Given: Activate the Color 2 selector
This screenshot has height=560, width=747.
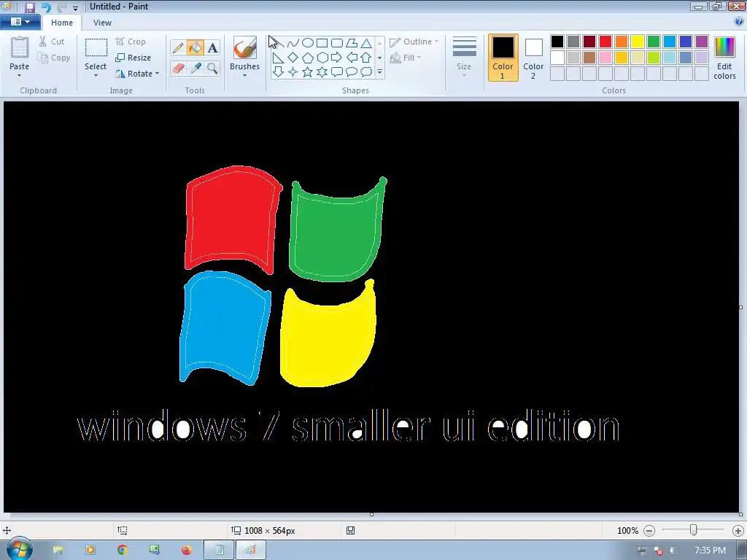Looking at the screenshot, I should pos(533,58).
